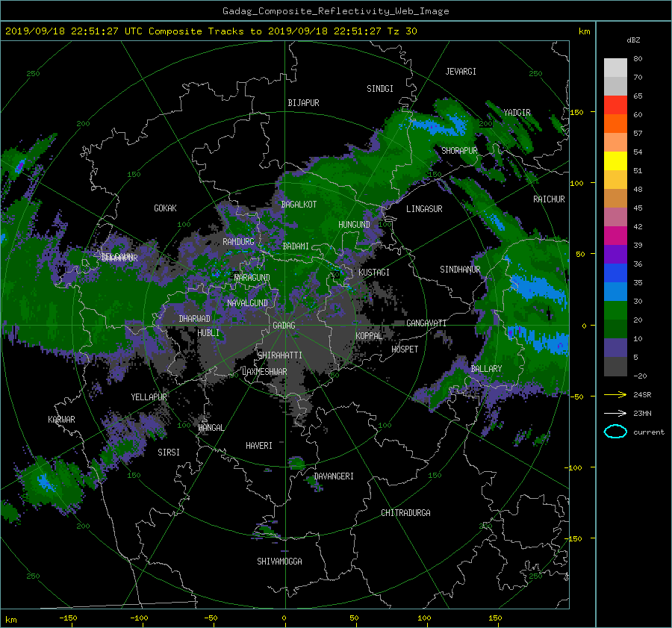Image resolution: width=672 pixels, height=628 pixels.
Task: Select the bright green 20-30 dBZ swatch
Action: (x=615, y=310)
